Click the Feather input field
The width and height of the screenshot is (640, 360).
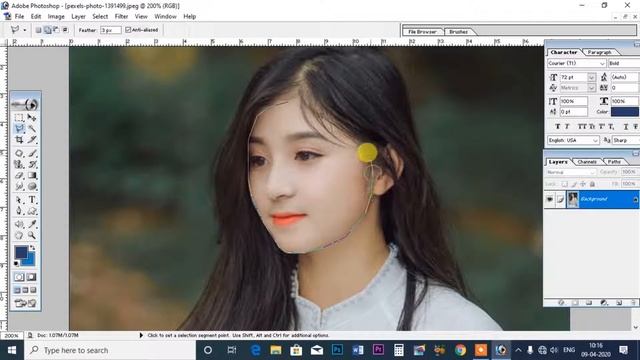click(x=110, y=30)
